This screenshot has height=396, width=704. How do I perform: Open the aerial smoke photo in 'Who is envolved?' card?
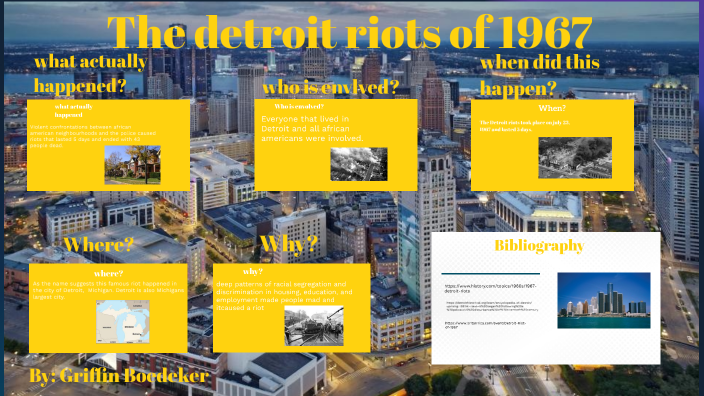[359, 164]
